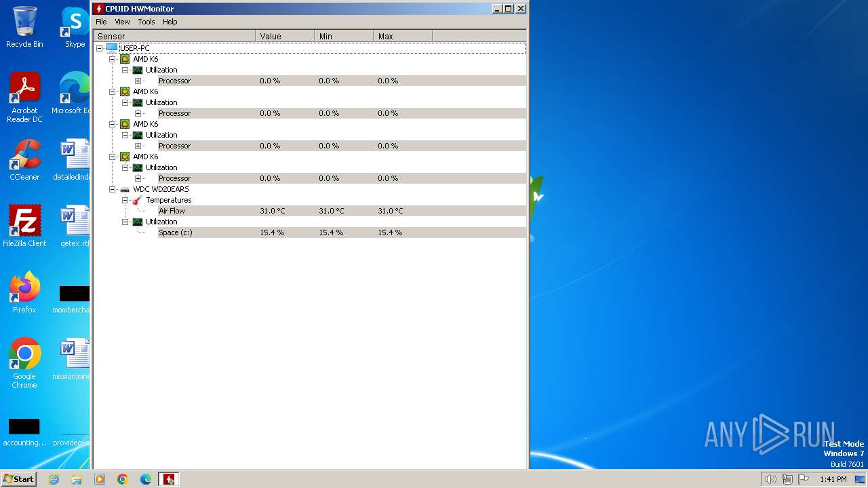Expand Processor under the last AMD K6
Viewport: 868px width, 488px height.
(x=138, y=178)
